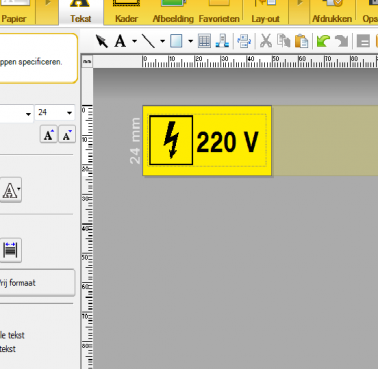Click the paste clipboard icon
The image size is (378, 369).
[x=302, y=41]
